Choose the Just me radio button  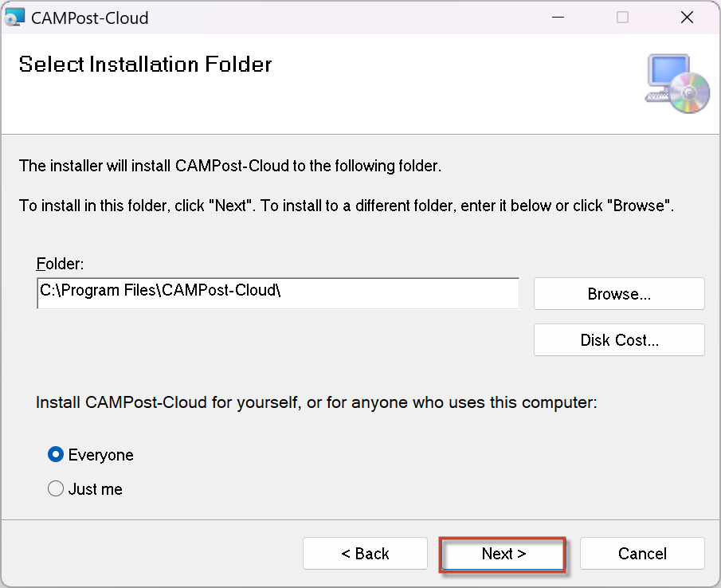tap(56, 488)
